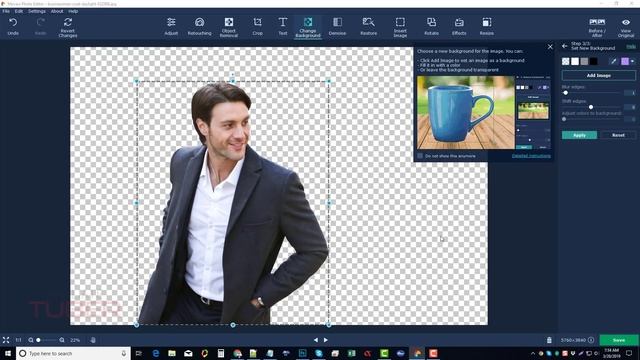This screenshot has width=640, height=360.
Task: Open Help link in Set New Background panel
Action: (x=631, y=47)
